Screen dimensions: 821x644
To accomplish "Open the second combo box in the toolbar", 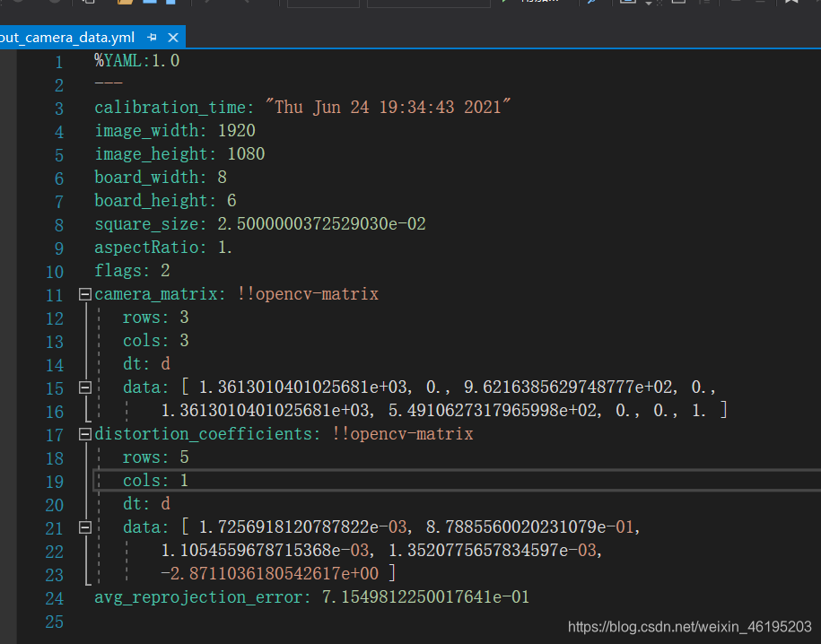I will tap(429, 3).
